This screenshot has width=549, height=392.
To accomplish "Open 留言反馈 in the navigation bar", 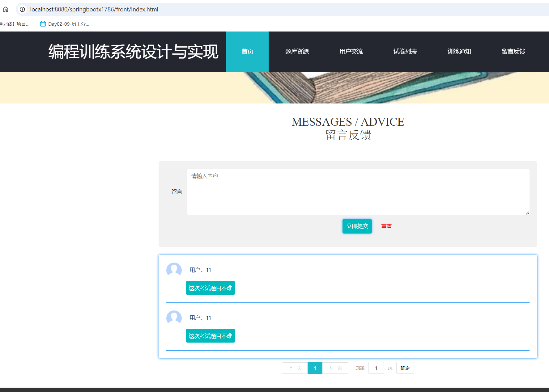I will click(513, 52).
